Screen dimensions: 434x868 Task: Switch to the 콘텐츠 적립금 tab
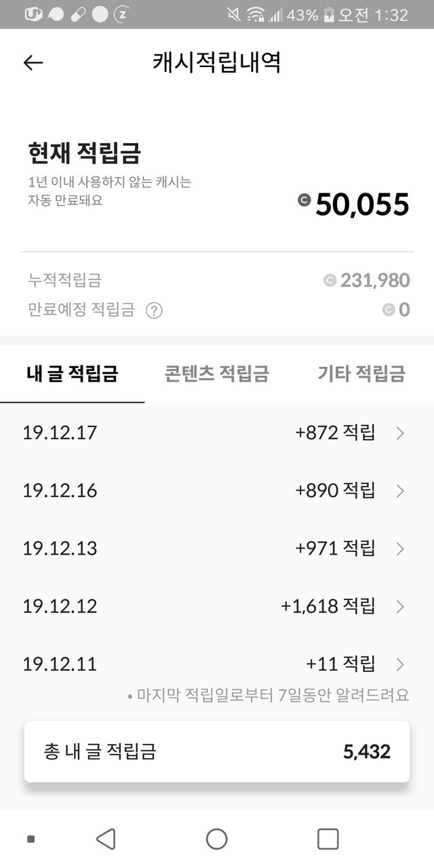(217, 373)
